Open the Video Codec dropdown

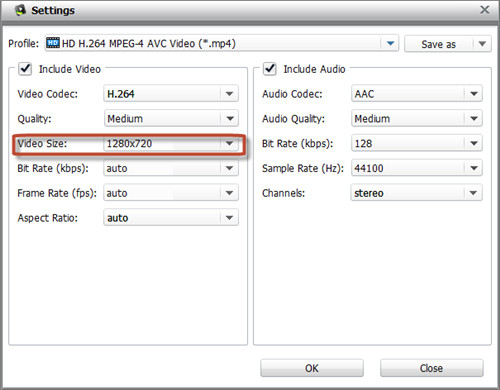pyautogui.click(x=171, y=94)
